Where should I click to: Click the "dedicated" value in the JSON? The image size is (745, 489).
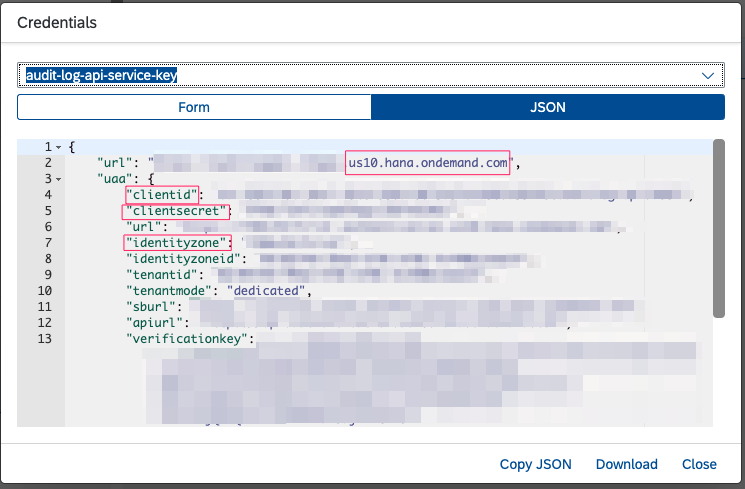(266, 291)
